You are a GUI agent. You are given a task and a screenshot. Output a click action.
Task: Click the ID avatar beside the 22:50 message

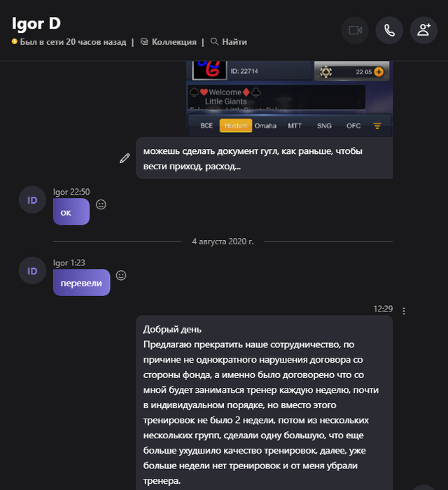click(x=32, y=200)
